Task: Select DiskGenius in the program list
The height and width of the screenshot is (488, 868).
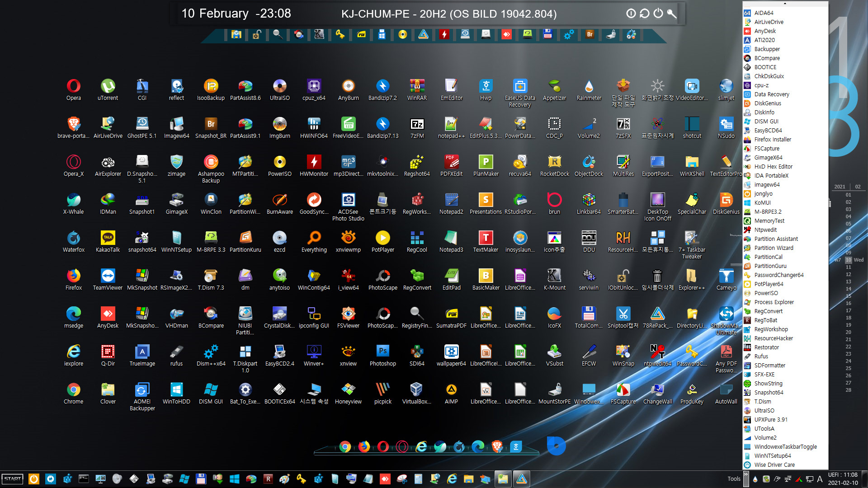Action: (x=785, y=103)
